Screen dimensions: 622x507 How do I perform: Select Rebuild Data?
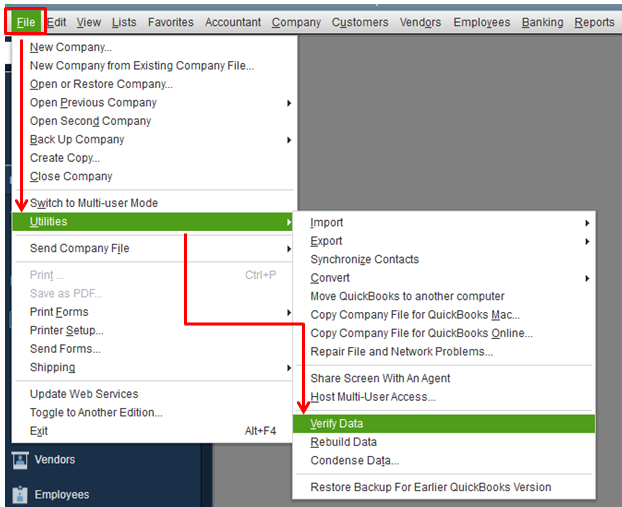[x=444, y=442]
